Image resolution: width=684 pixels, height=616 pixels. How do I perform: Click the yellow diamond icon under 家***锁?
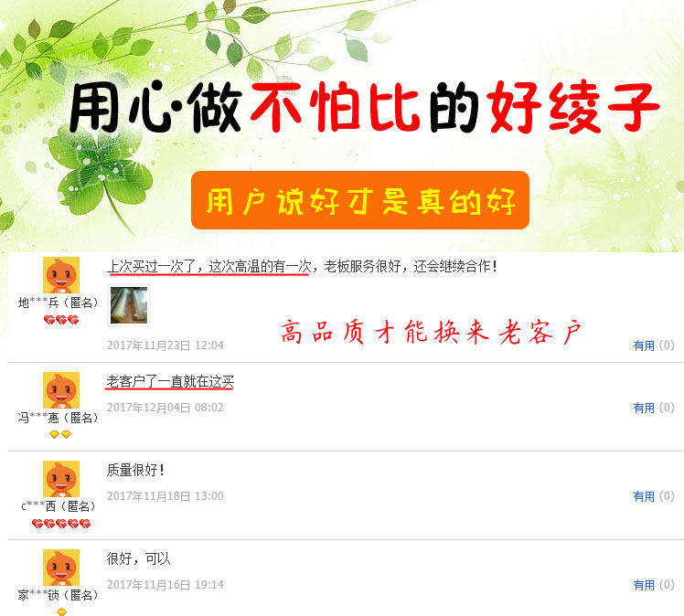(x=62, y=611)
